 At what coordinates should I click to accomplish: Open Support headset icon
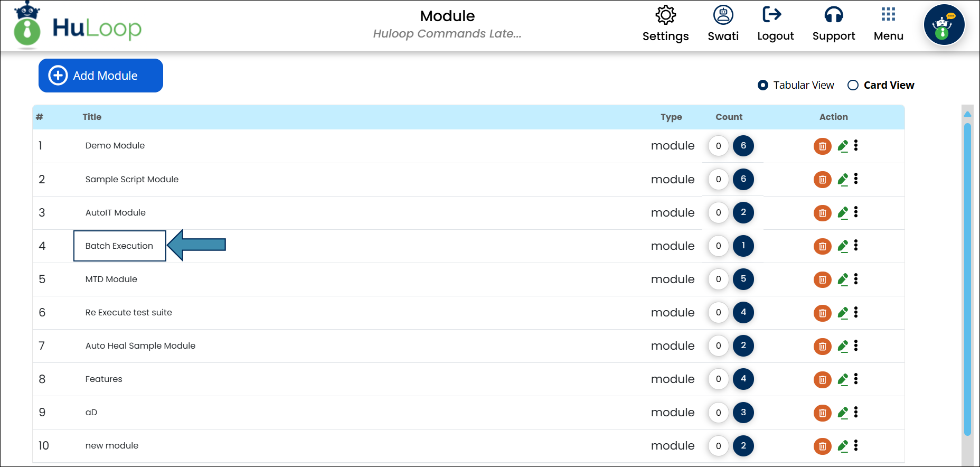[834, 15]
